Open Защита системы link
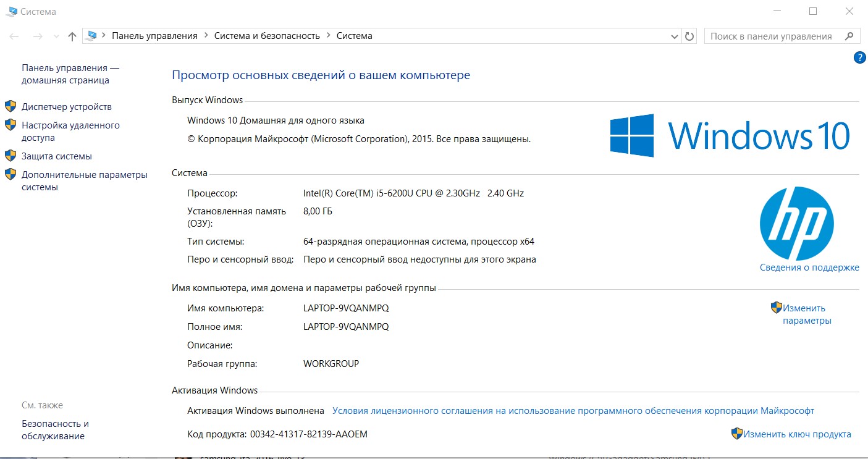868x459 pixels. tap(57, 156)
